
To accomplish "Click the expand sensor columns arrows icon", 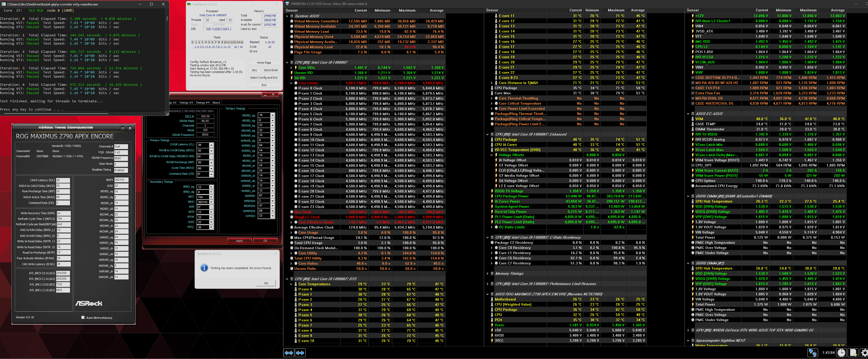I will 289,353.
